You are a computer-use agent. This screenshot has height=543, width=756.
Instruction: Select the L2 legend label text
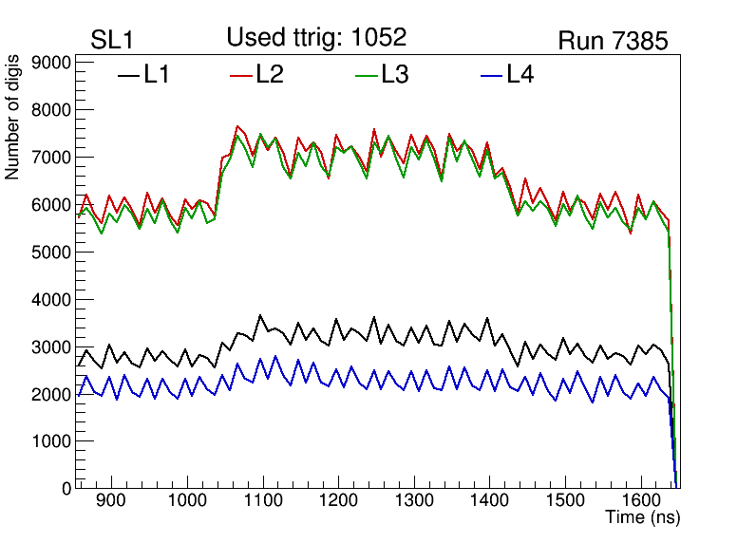coord(270,75)
